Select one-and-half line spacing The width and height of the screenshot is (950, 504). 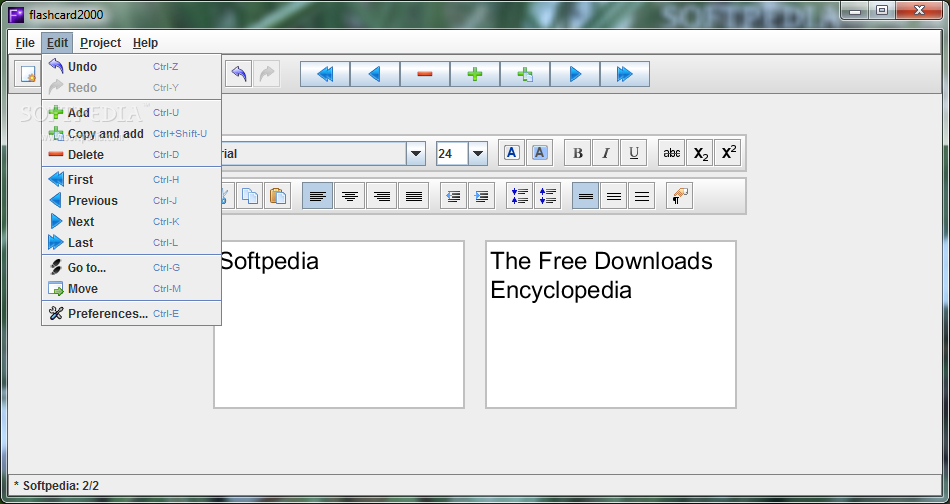point(614,196)
